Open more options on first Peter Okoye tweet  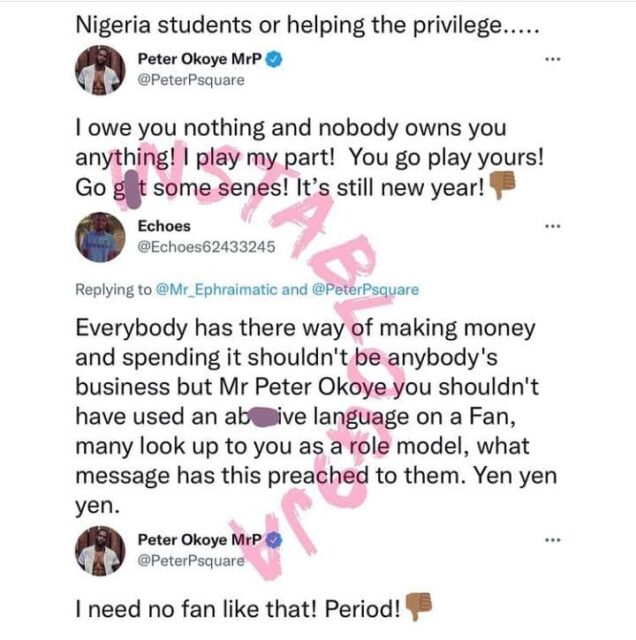pyautogui.click(x=553, y=59)
